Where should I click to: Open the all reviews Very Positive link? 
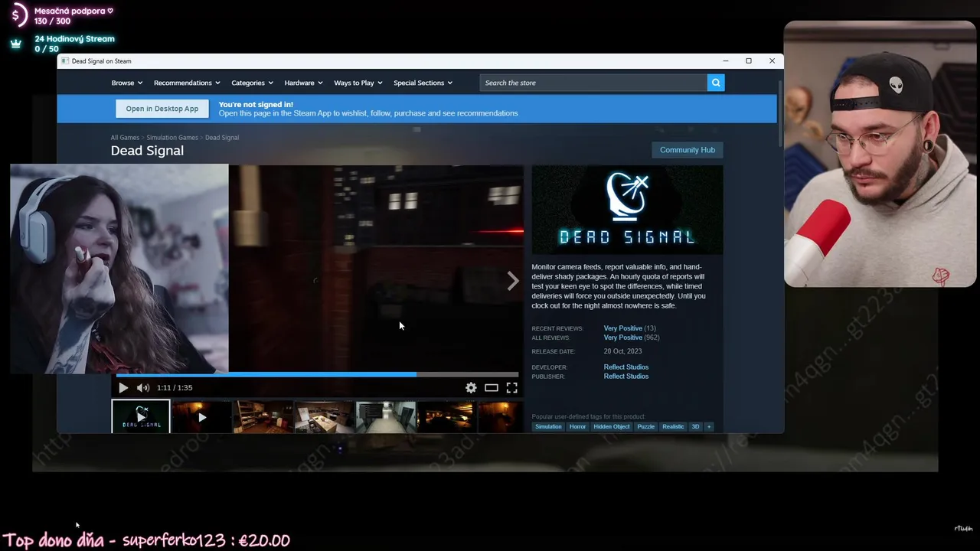pos(622,337)
